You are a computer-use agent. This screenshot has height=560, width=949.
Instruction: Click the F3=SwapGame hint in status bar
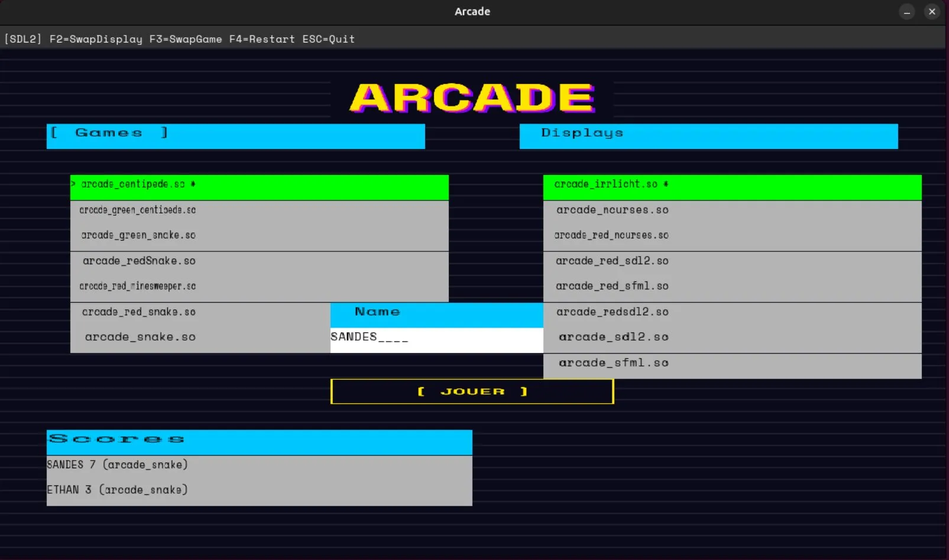pyautogui.click(x=186, y=39)
